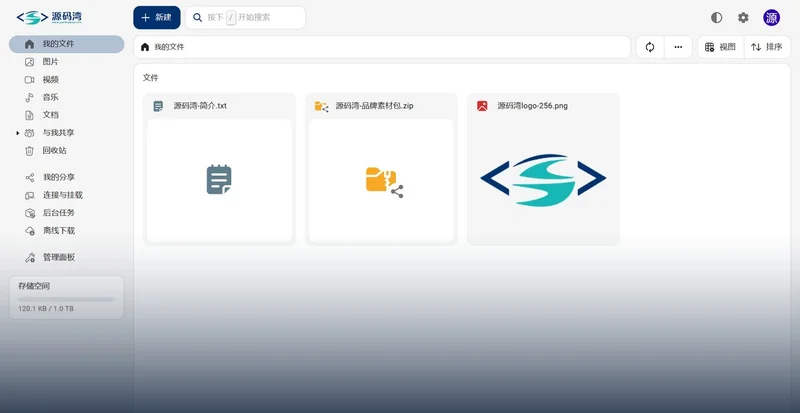Screen dimensions: 800x413
Task: Click the storage usage progress bar
Action: pos(66,299)
